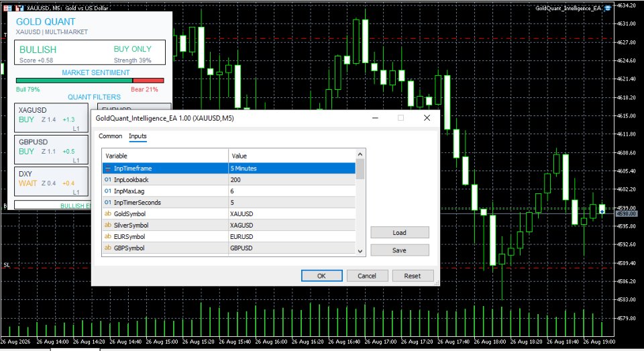Click the integer icon beside InpLookback

click(108, 180)
